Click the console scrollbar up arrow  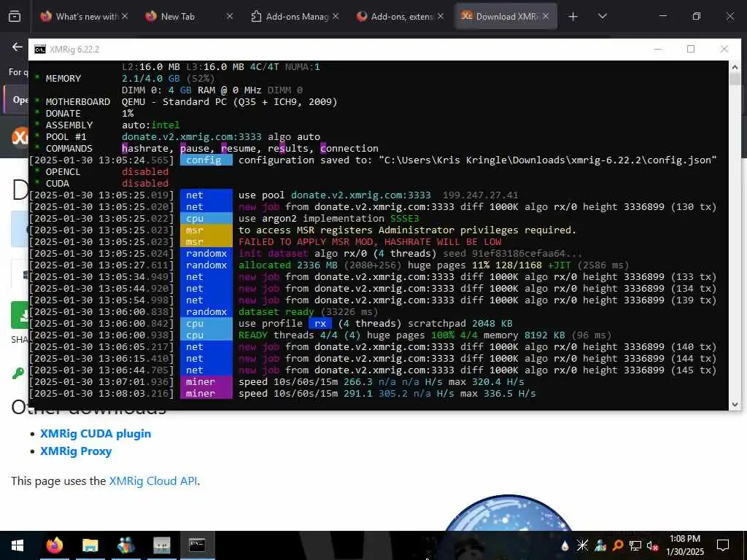click(735, 67)
